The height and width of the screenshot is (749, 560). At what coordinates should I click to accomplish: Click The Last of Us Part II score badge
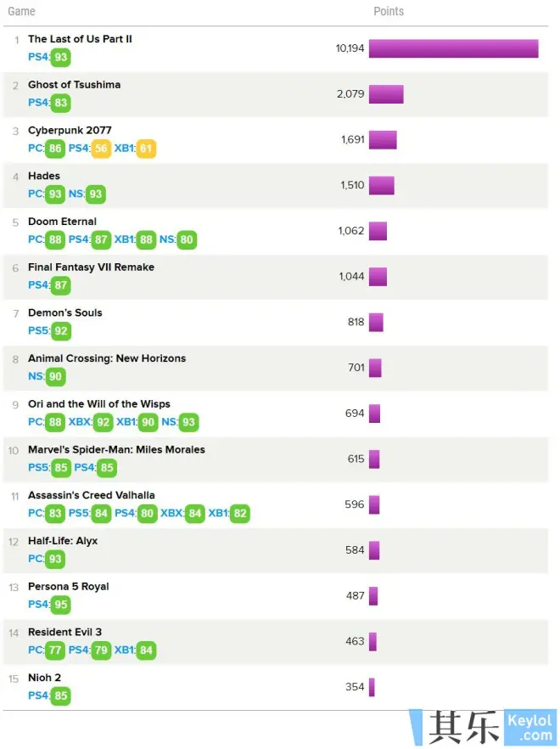pos(60,58)
